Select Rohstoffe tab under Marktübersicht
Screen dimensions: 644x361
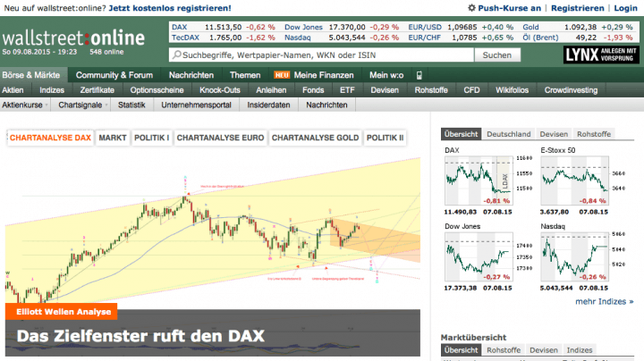(x=504, y=350)
